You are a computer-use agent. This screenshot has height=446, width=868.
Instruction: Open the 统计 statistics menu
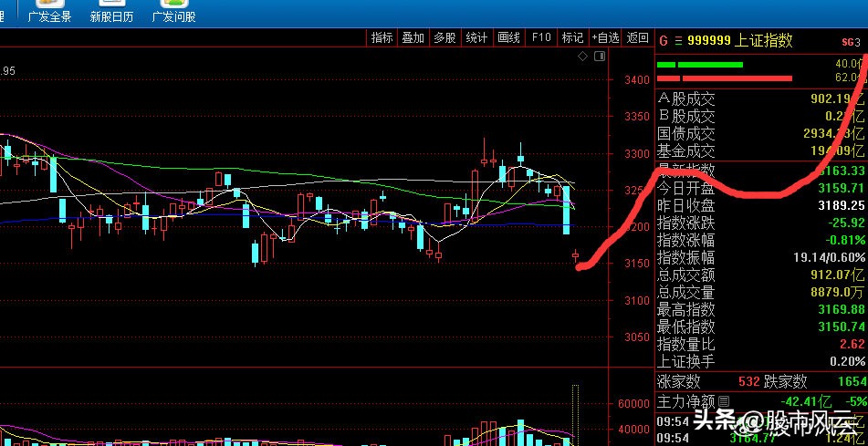coord(476,37)
